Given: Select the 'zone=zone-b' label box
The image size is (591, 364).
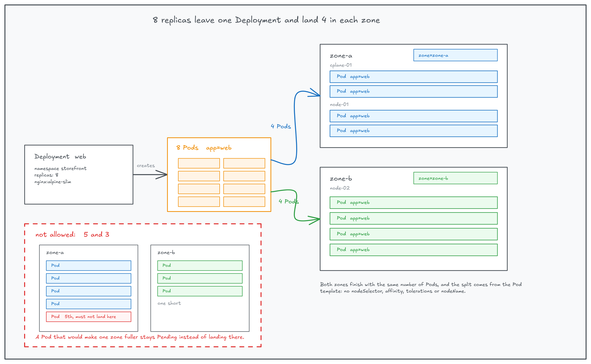Looking at the screenshot, I should tap(455, 178).
